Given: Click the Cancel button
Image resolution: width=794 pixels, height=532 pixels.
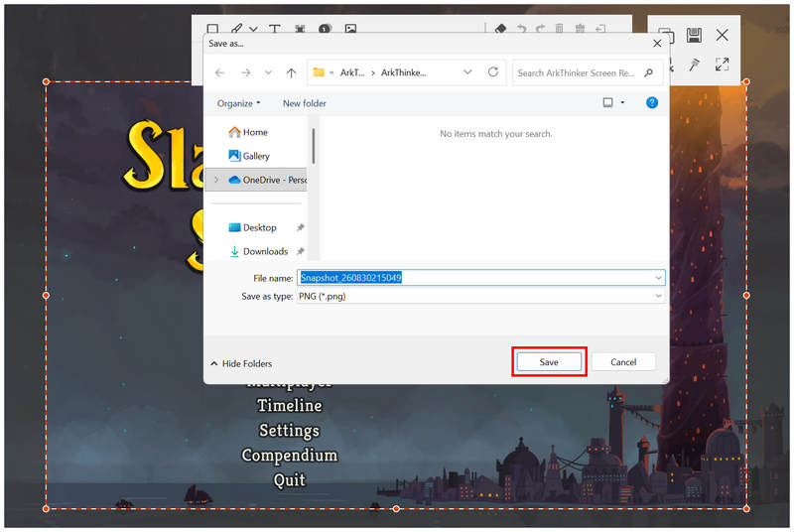Looking at the screenshot, I should click(x=623, y=362).
